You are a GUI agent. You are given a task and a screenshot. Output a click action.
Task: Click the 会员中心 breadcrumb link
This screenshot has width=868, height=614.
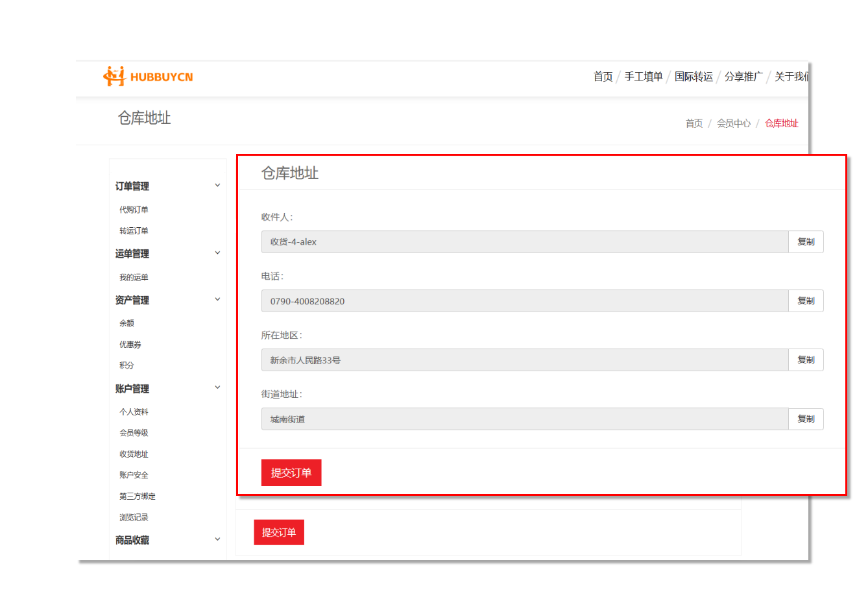[x=733, y=123]
